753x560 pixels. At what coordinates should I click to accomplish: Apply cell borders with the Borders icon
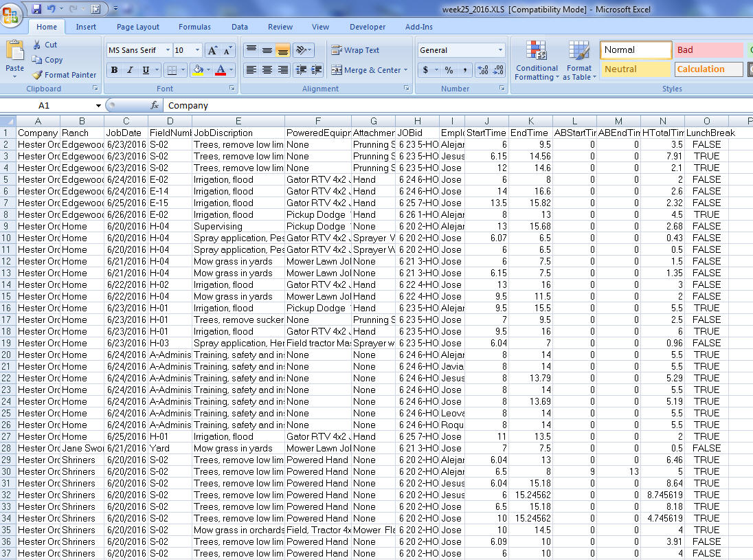point(172,70)
